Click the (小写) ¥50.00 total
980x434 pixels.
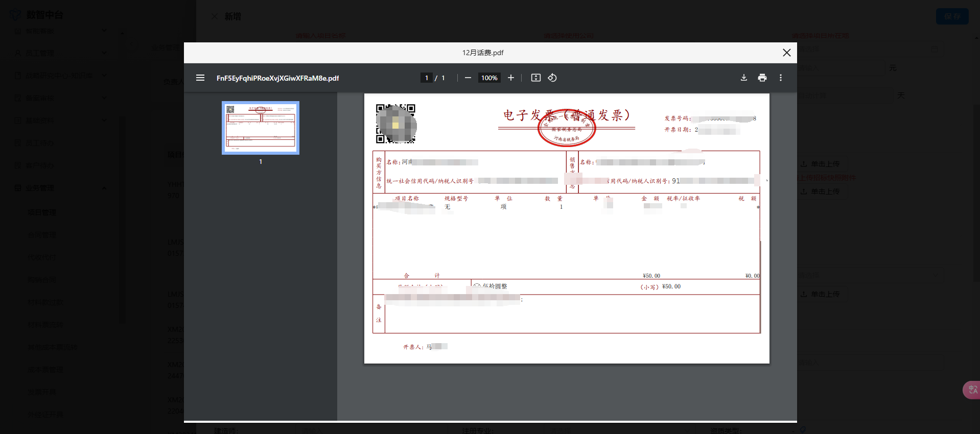[661, 286]
